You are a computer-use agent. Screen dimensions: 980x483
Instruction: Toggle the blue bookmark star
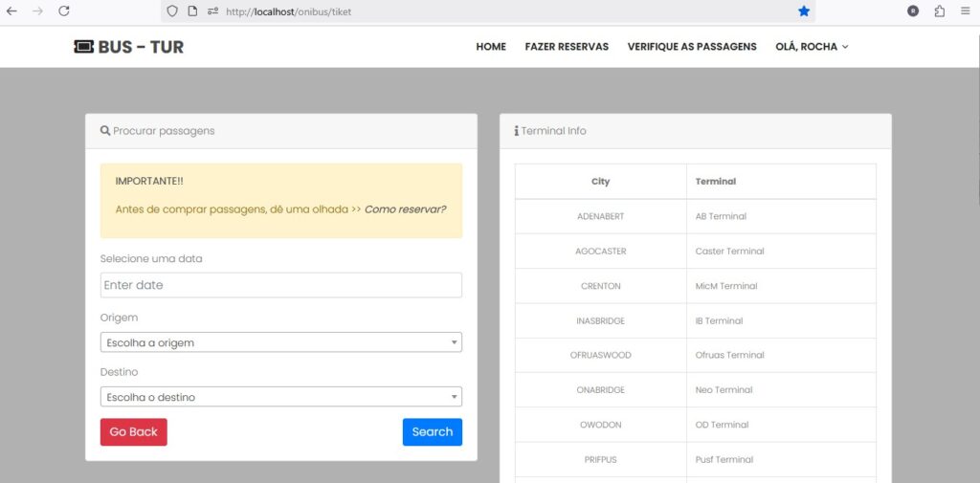(x=804, y=11)
